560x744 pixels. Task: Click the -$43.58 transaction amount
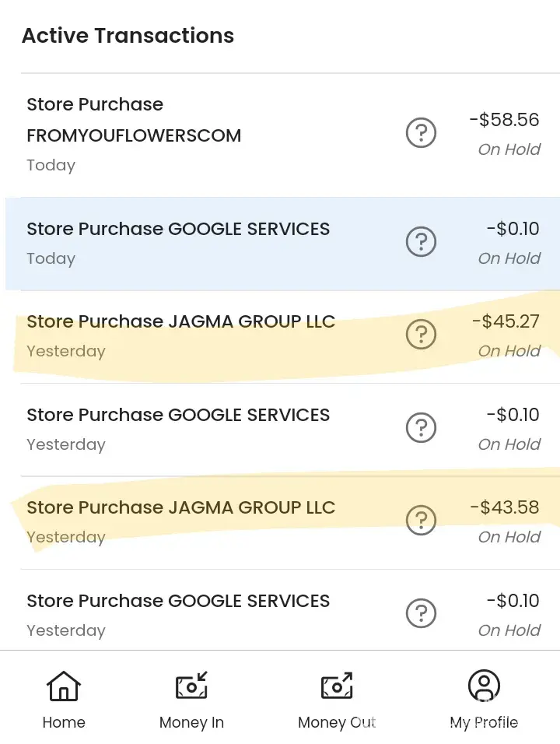pyautogui.click(x=504, y=507)
